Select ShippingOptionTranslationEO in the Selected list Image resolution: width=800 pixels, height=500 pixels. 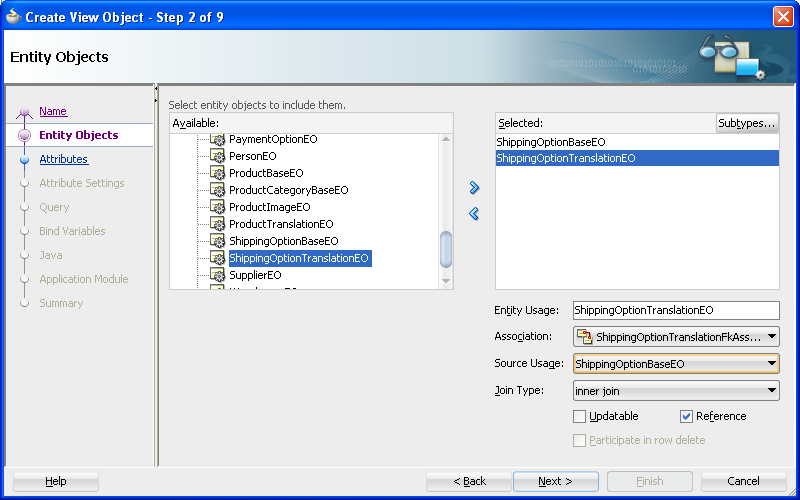click(637, 158)
